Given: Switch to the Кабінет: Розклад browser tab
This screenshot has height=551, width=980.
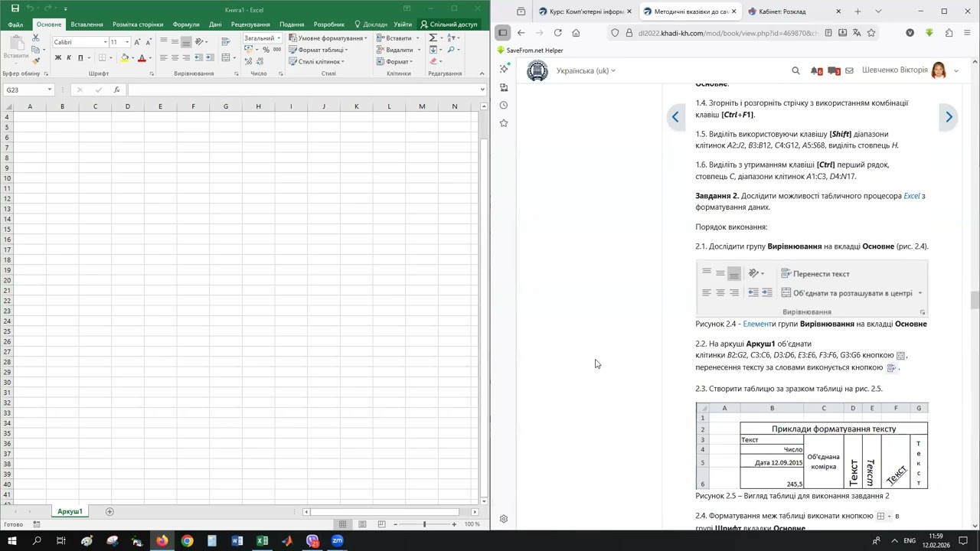Looking at the screenshot, I should pyautogui.click(x=794, y=11).
